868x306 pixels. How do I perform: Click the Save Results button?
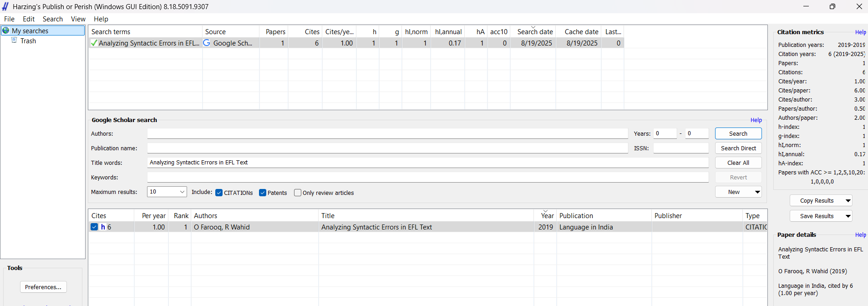pos(817,216)
